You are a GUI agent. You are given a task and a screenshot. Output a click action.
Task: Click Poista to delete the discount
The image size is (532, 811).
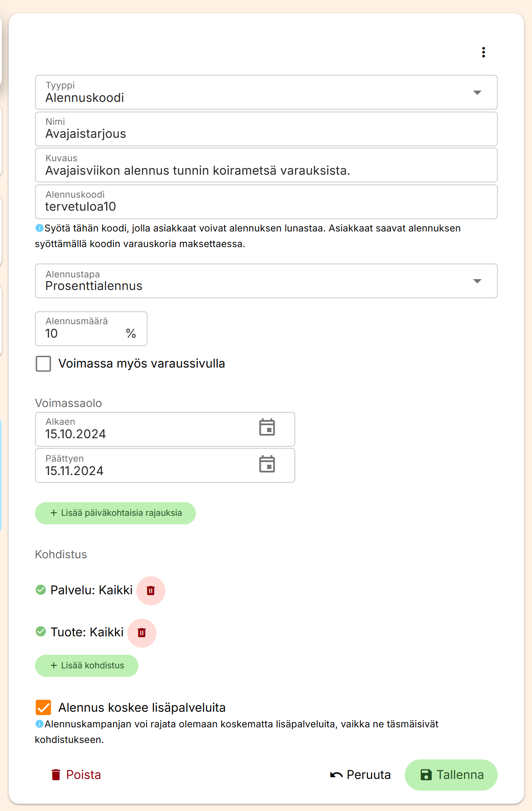(x=76, y=775)
